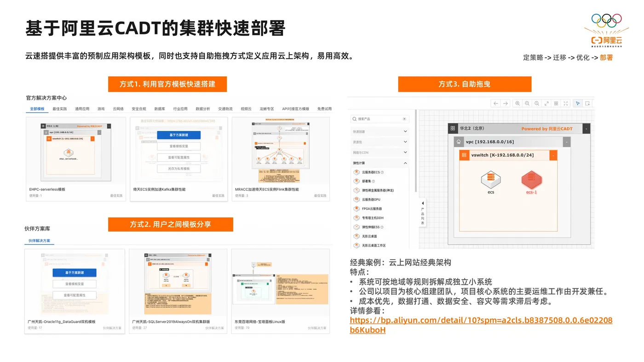Click the redo forward-arrow in canvas toolbar
Image resolution: width=644 pixels, height=362 pixels.
[506, 103]
